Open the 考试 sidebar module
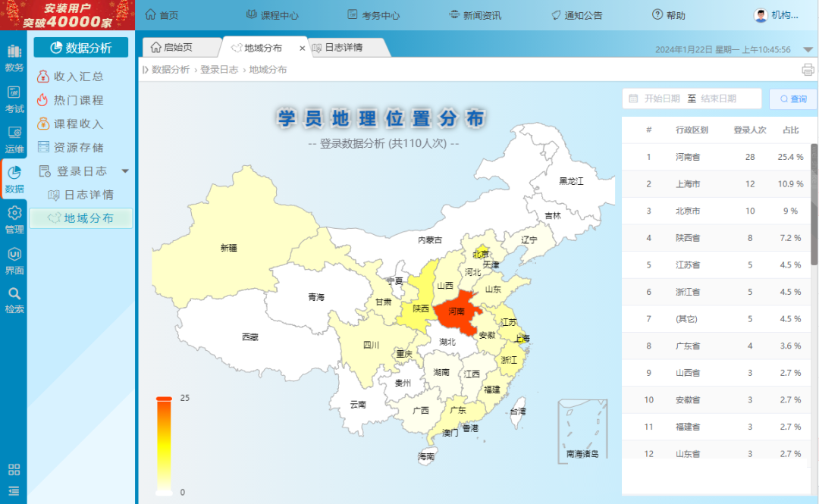This screenshot has height=504, width=819. [x=14, y=99]
